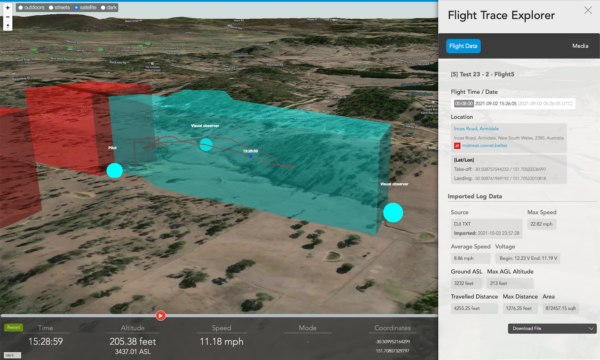Click the large Visual observer marker at right

pos(393,212)
